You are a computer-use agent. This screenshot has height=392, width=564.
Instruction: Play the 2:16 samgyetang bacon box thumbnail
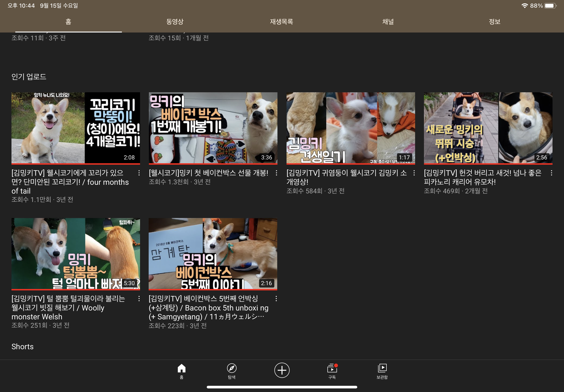coord(213,253)
